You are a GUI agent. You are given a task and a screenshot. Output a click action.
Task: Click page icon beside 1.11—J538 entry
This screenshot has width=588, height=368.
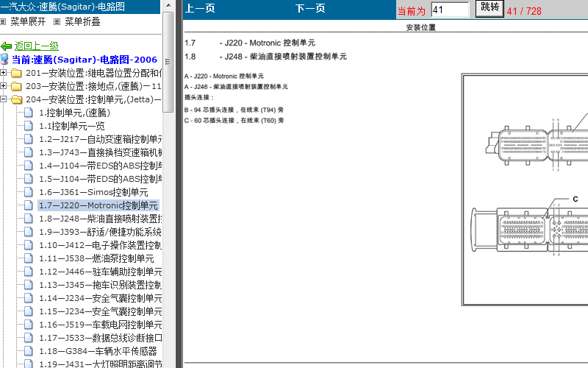click(29, 258)
